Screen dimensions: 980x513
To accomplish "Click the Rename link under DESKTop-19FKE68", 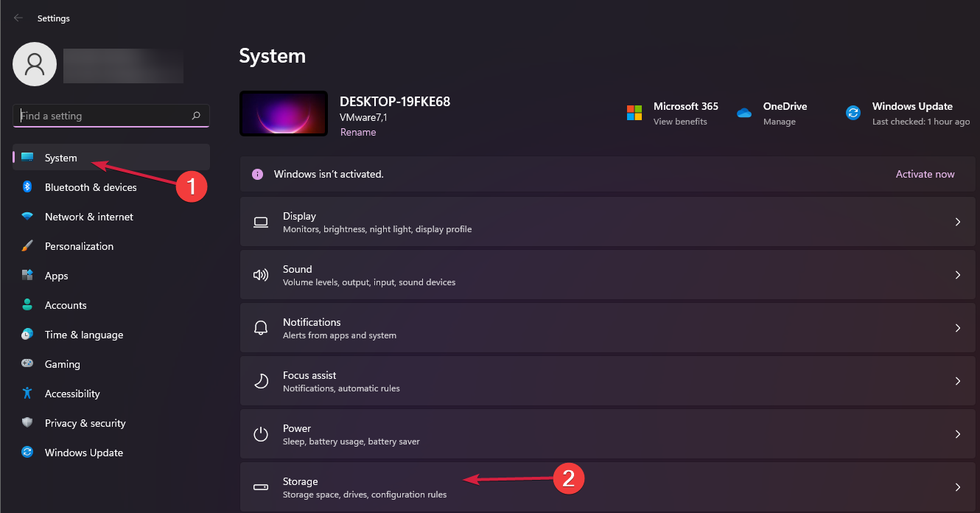I will pos(358,131).
